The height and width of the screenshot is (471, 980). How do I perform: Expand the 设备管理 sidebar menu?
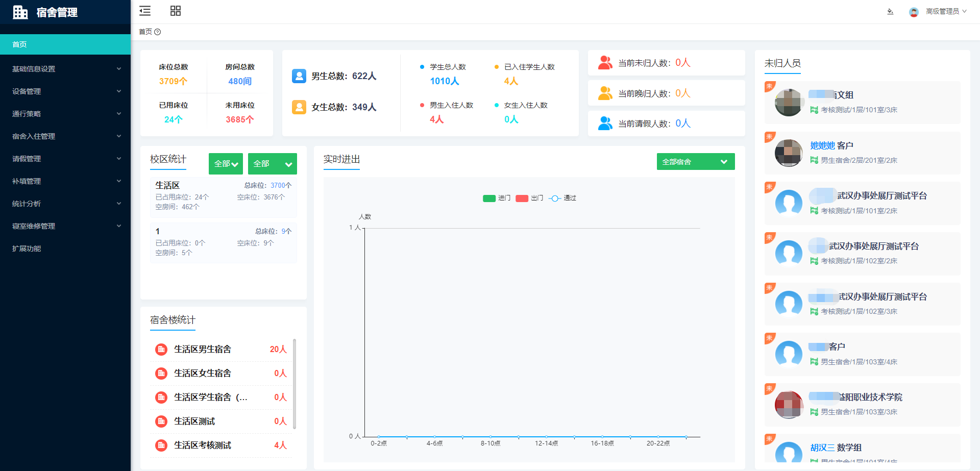tap(65, 91)
